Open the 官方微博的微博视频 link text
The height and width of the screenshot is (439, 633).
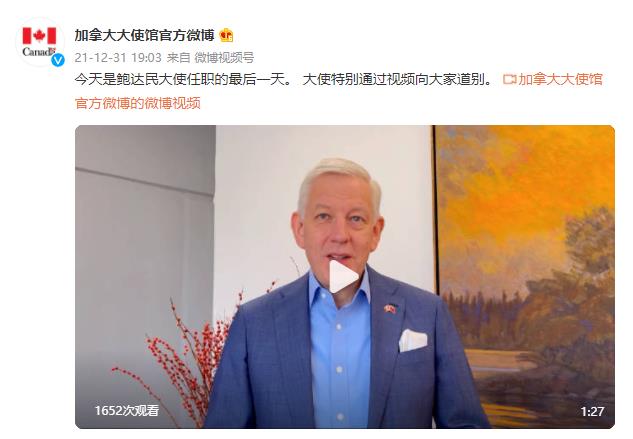point(138,103)
